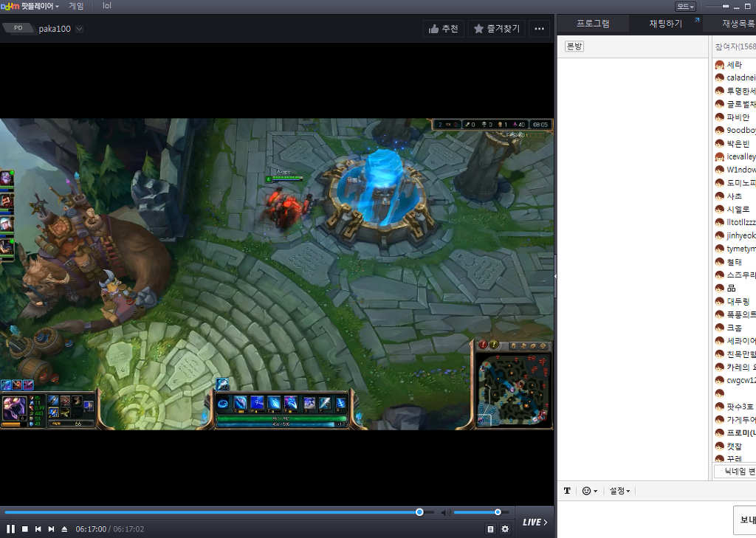Viewport: 756px width, 538px height.
Task: Open the three-dots more options menu
Action: (540, 29)
